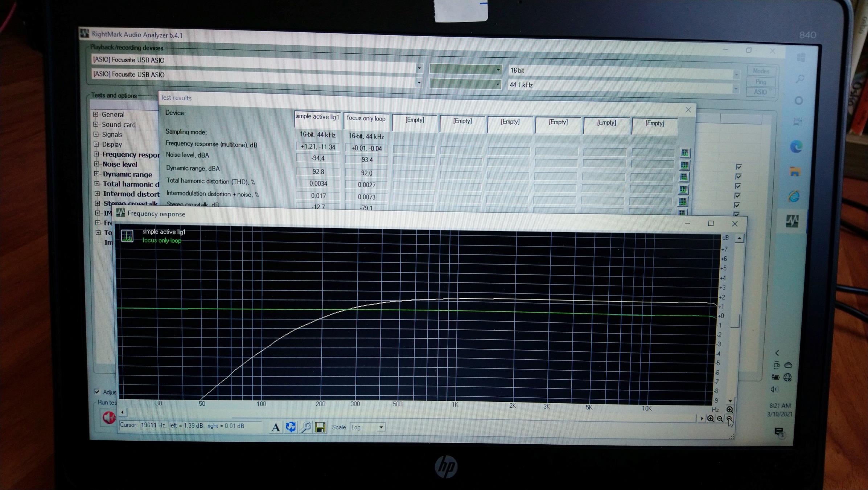Viewport: 868px width, 490px height.
Task: Click the '0.0027' THD result cell
Action: [366, 185]
